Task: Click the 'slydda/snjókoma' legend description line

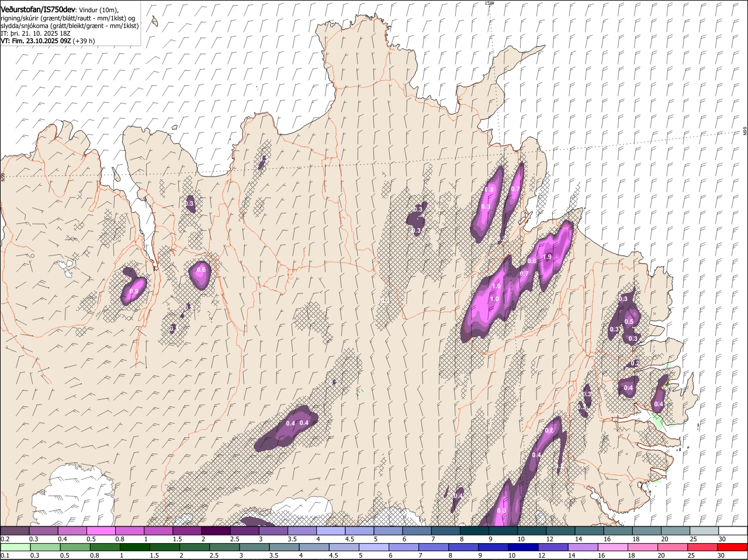Action: coord(70,26)
